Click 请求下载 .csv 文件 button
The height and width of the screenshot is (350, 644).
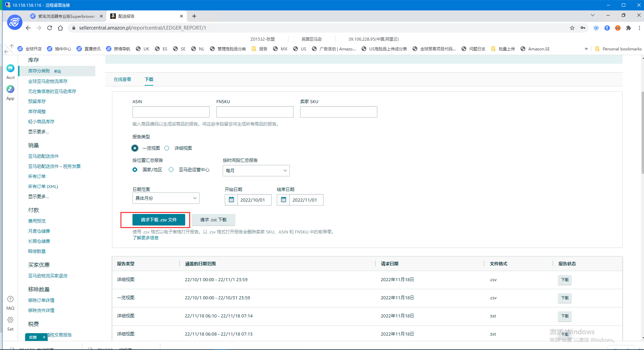point(159,220)
